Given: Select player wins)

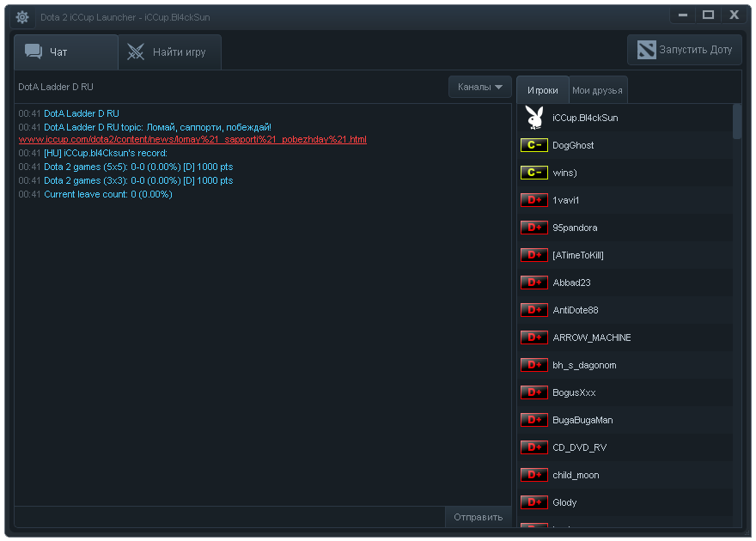Looking at the screenshot, I should [625, 173].
